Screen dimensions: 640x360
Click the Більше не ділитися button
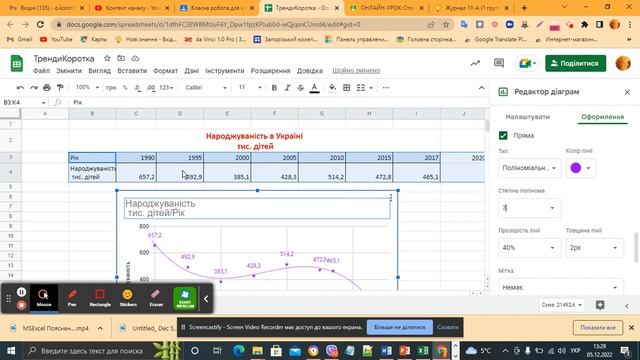click(x=400, y=327)
